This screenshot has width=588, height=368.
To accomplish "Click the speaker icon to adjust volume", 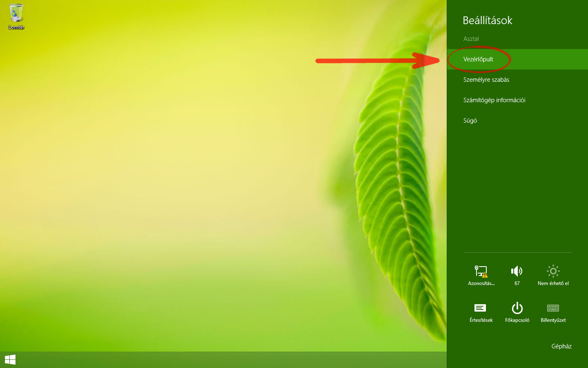I will point(517,271).
